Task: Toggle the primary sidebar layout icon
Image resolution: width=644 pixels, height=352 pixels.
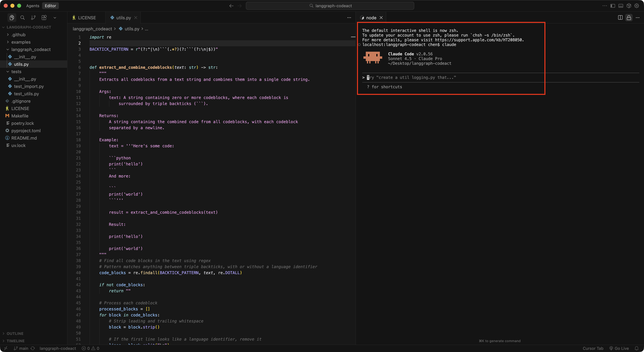Action: click(x=613, y=6)
